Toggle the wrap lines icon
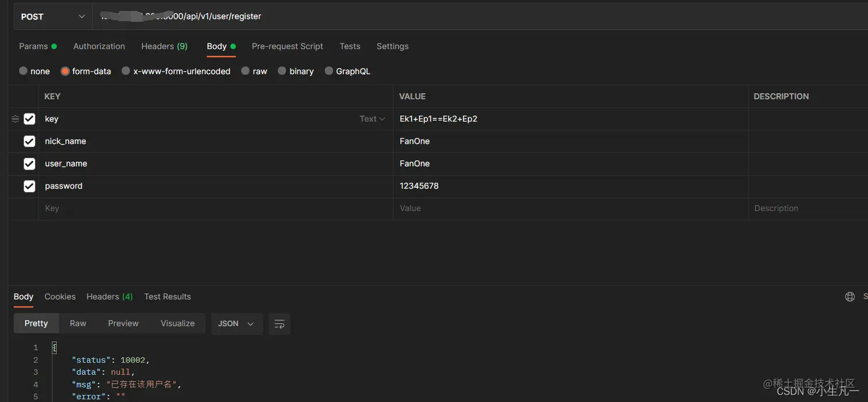The height and width of the screenshot is (402, 868). point(280,324)
